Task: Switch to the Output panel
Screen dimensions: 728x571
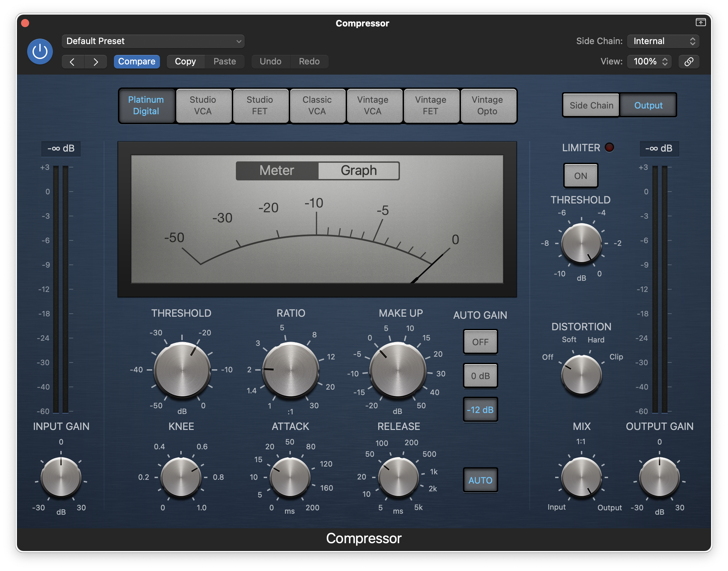Action: pyautogui.click(x=648, y=105)
